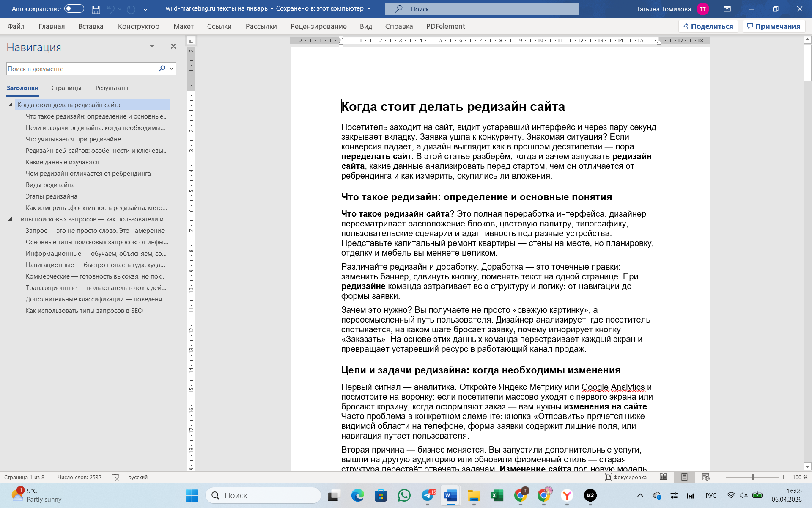Switch to the Страницы navigation tab
This screenshot has width=812, height=508.
(66, 88)
